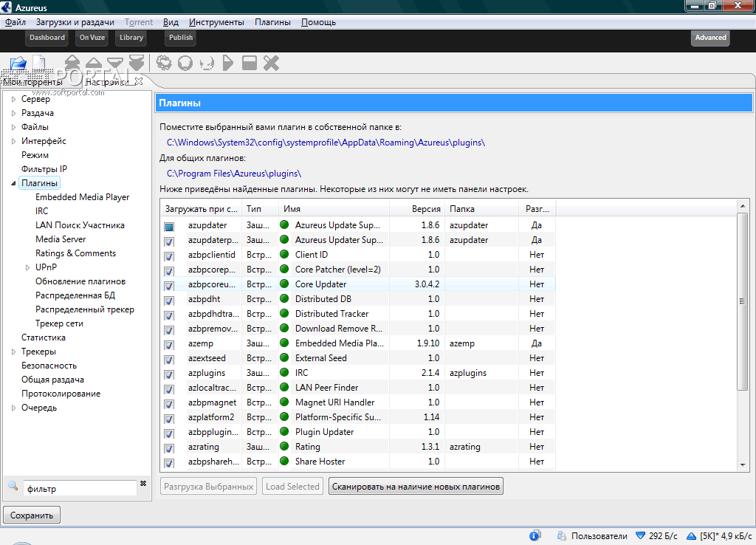This screenshot has width=756, height=545.
Task: Select the Media Server tree item
Action: point(61,239)
